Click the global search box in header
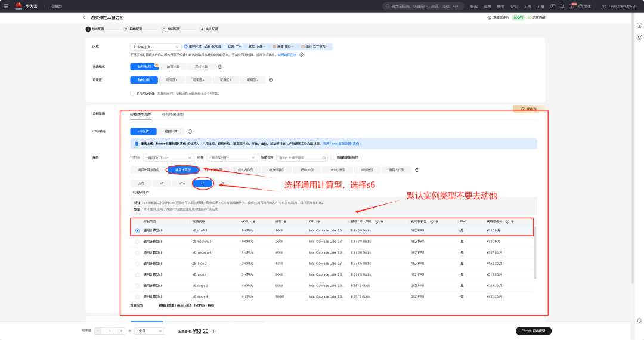 point(423,6)
